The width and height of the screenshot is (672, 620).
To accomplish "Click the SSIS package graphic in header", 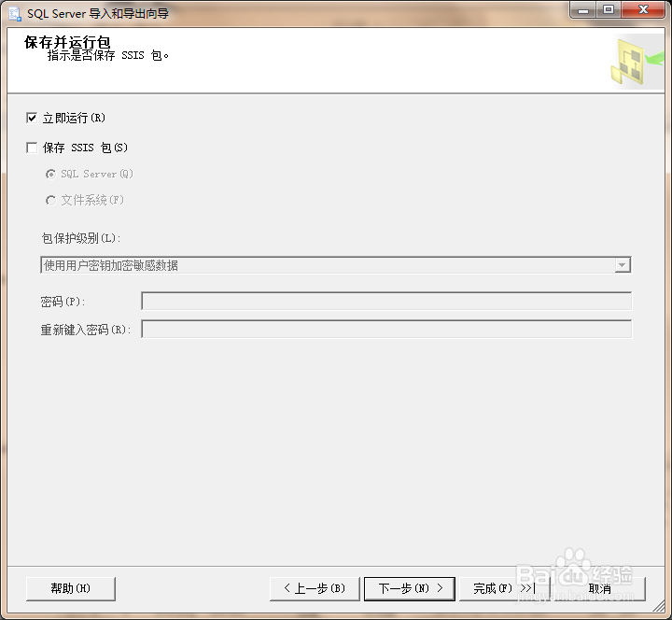I will 637,62.
